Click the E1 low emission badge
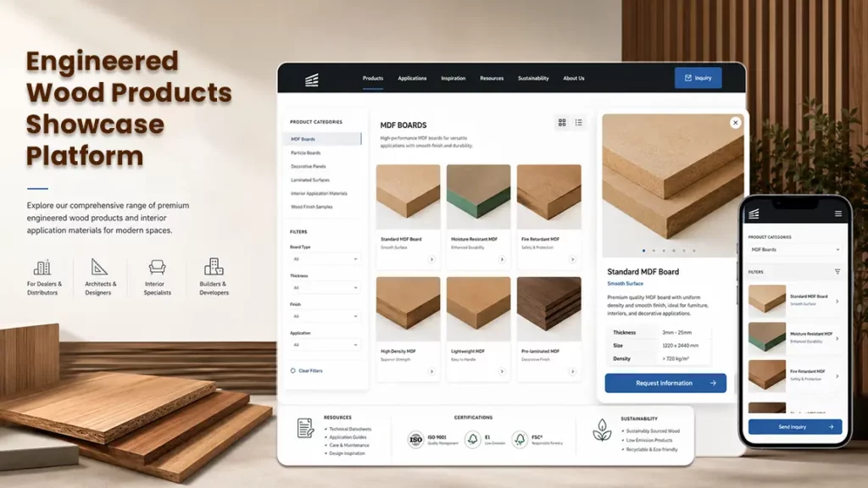Screen dimensions: 868x488 [472, 440]
